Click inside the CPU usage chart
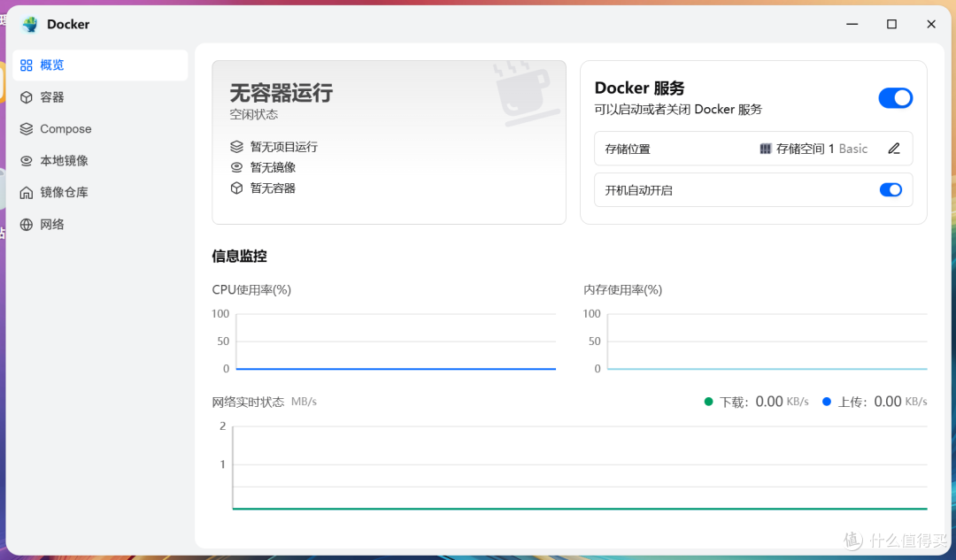Viewport: 956px width, 560px height. (x=396, y=341)
